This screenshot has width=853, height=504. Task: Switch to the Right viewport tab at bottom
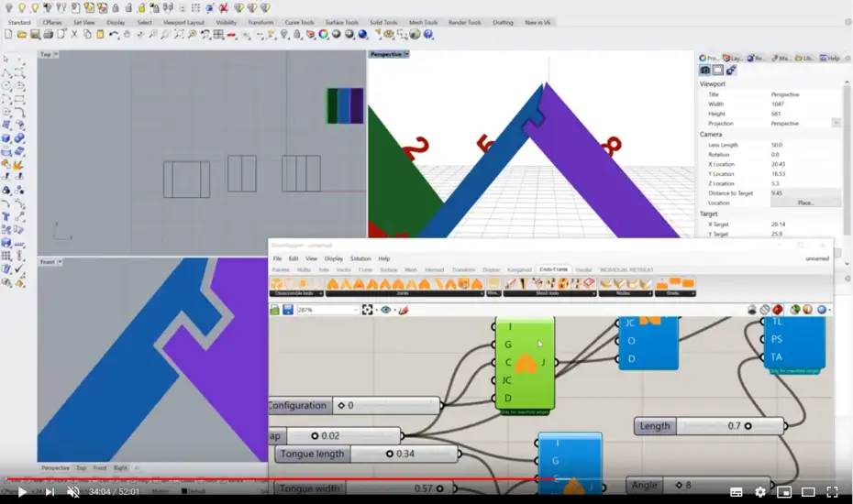click(x=120, y=467)
